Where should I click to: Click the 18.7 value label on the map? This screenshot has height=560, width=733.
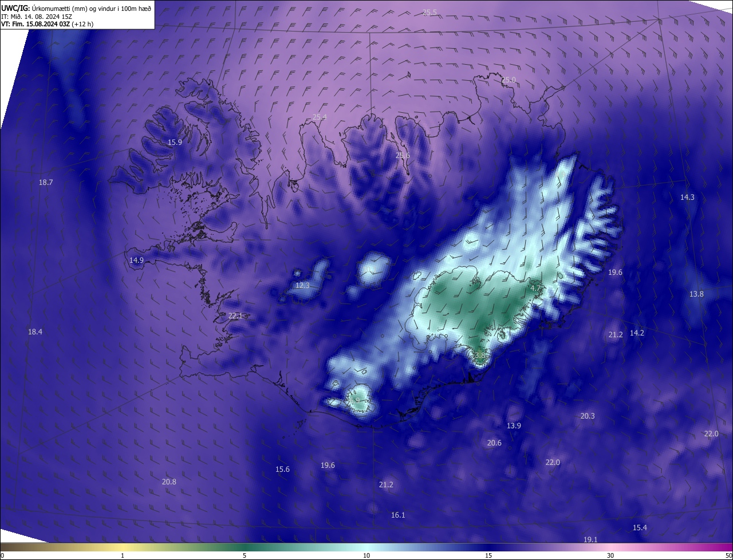46,183
